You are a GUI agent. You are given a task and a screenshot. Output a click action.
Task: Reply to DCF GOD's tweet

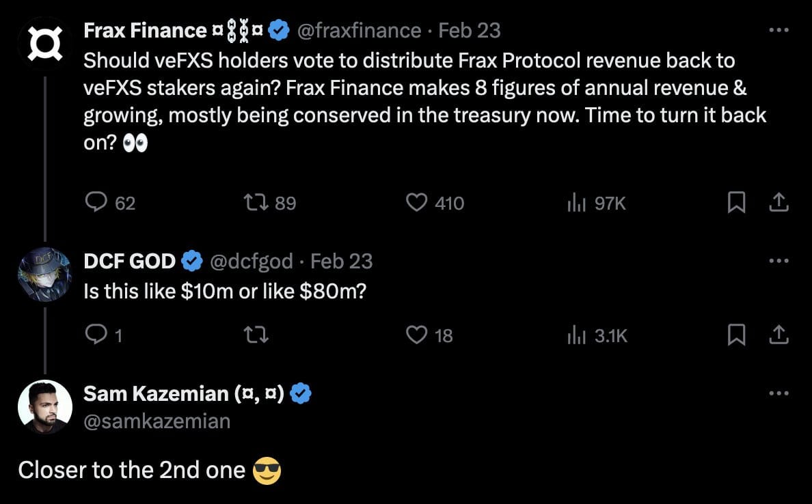pyautogui.click(x=96, y=335)
